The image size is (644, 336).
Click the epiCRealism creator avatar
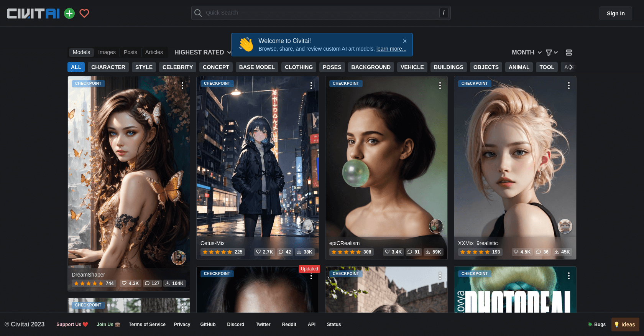436,226
